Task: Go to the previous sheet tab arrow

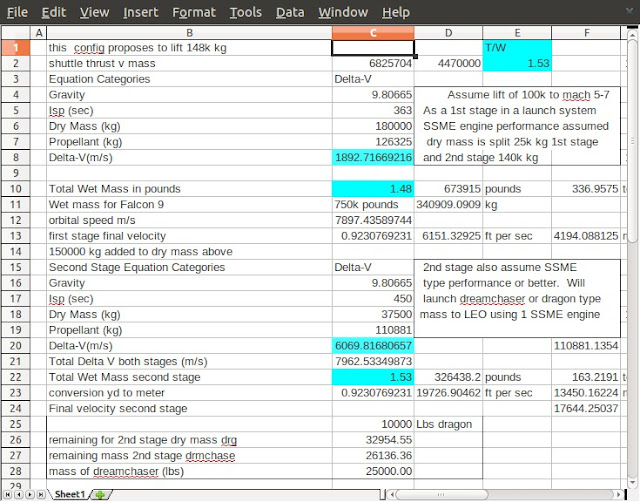Action: pyautogui.click(x=19, y=495)
